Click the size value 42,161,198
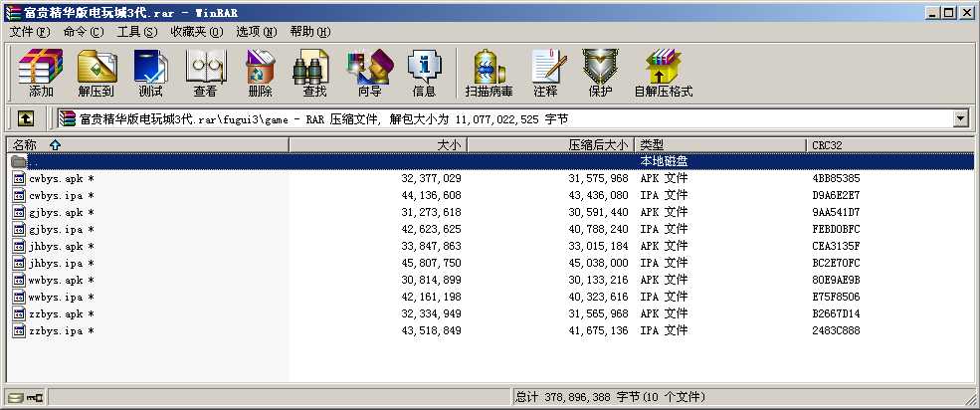 click(x=431, y=297)
